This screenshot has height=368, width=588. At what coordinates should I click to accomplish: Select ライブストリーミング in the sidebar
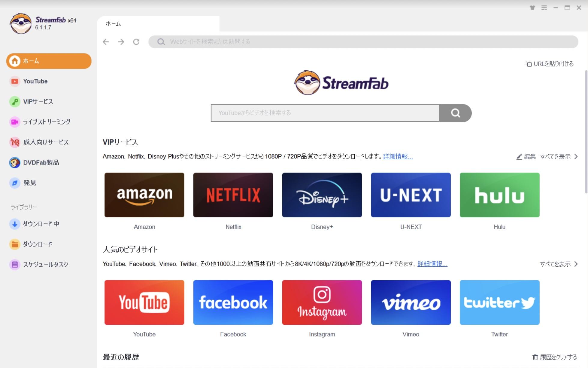(x=49, y=122)
